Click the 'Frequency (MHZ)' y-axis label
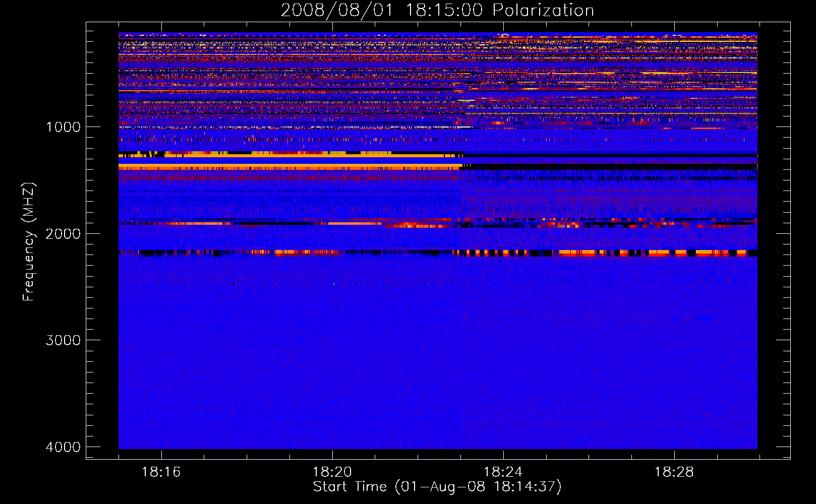 (29, 242)
